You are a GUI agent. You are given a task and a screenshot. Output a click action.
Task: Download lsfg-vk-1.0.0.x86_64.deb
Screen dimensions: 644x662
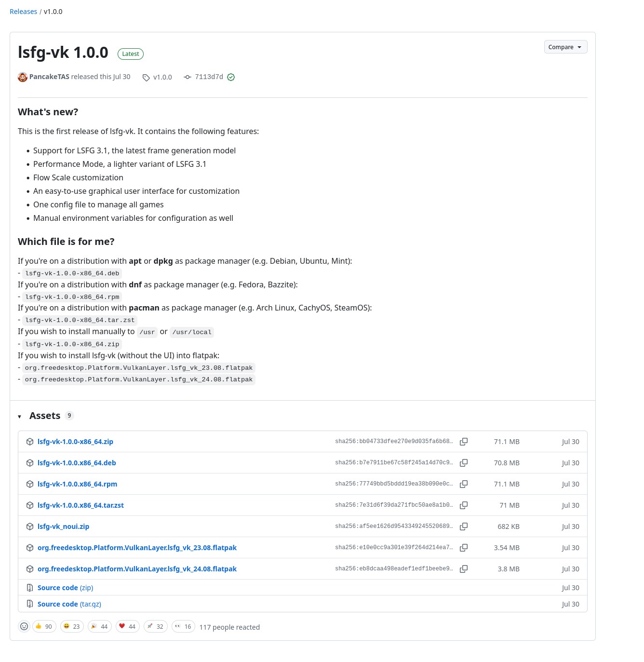coord(77,463)
